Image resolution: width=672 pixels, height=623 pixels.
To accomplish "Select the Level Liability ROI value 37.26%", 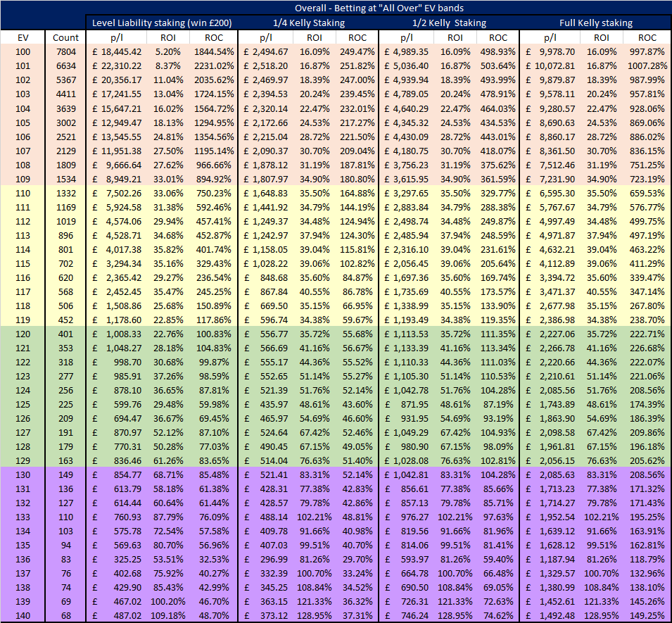I will coord(168,377).
